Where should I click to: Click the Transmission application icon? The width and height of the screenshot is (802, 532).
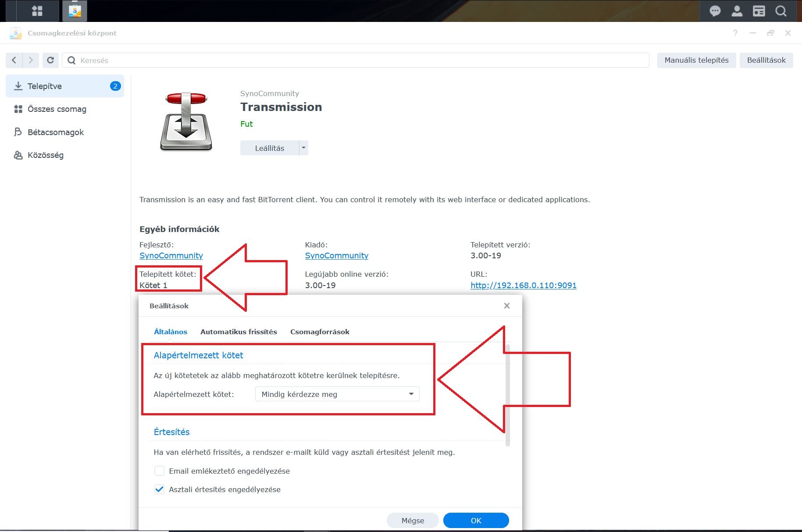[x=186, y=121]
